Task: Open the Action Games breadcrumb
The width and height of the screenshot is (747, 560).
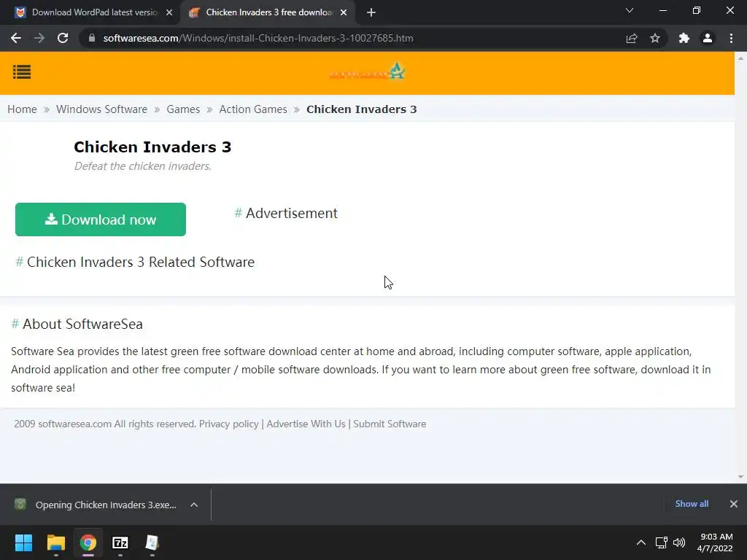Action: [x=253, y=109]
